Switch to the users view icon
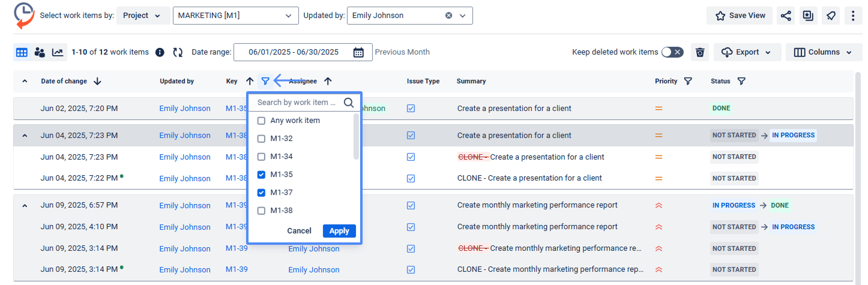The width and height of the screenshot is (868, 285). click(x=40, y=52)
